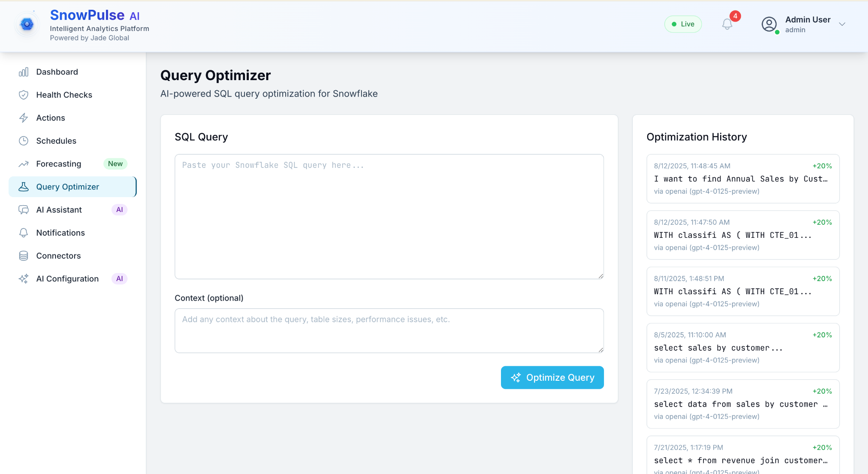Click the Actions lightning bolt icon
This screenshot has width=868, height=474.
pyautogui.click(x=24, y=118)
